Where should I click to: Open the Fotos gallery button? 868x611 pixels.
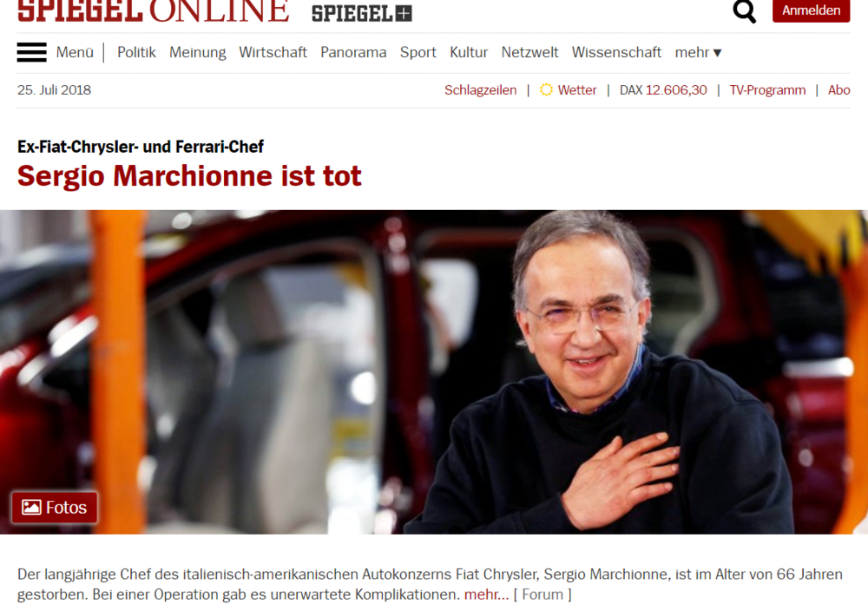click(54, 507)
